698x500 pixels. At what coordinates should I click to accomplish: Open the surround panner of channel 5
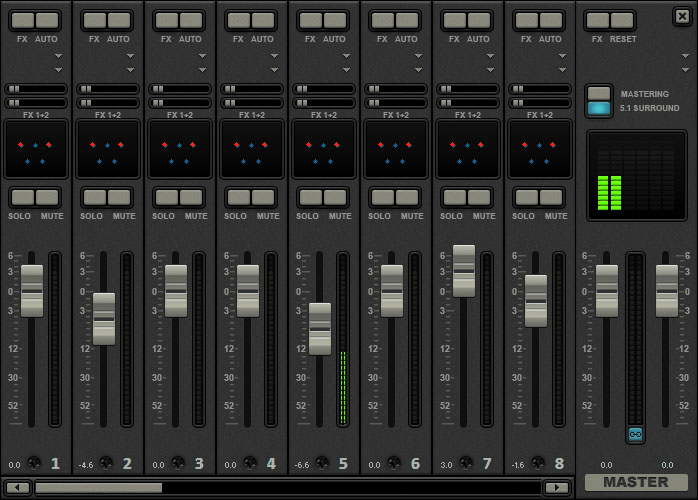pyautogui.click(x=324, y=149)
